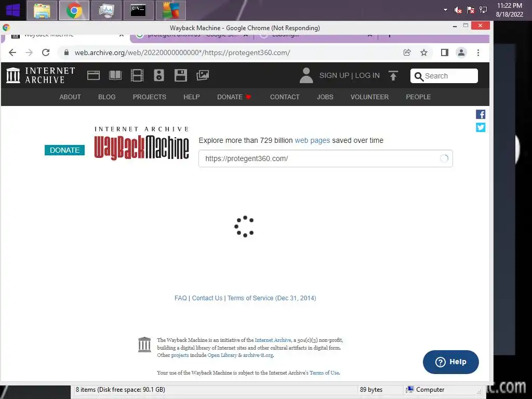The height and width of the screenshot is (399, 532).
Task: Open the Audio (speaker) section icon
Action: (x=159, y=75)
